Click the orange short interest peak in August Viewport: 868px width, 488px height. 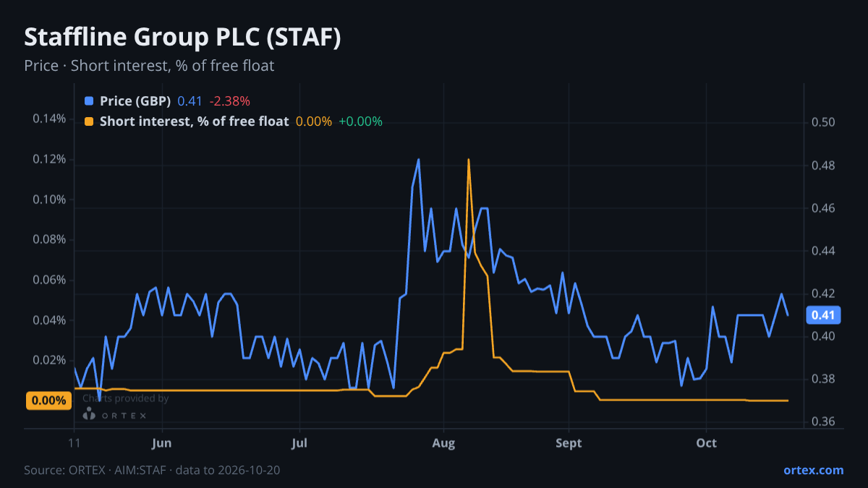pos(469,160)
